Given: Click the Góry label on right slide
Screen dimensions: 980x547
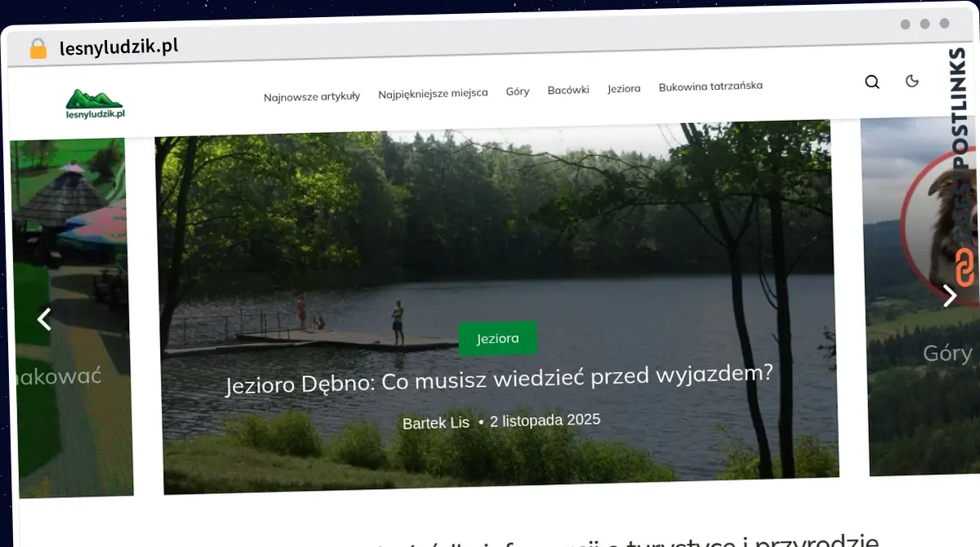Looking at the screenshot, I should tap(947, 353).
